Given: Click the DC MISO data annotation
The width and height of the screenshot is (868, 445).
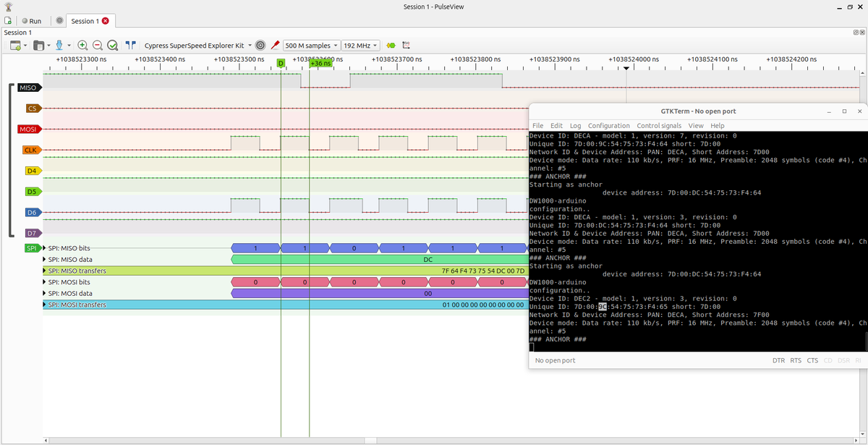Looking at the screenshot, I should pos(380,259).
